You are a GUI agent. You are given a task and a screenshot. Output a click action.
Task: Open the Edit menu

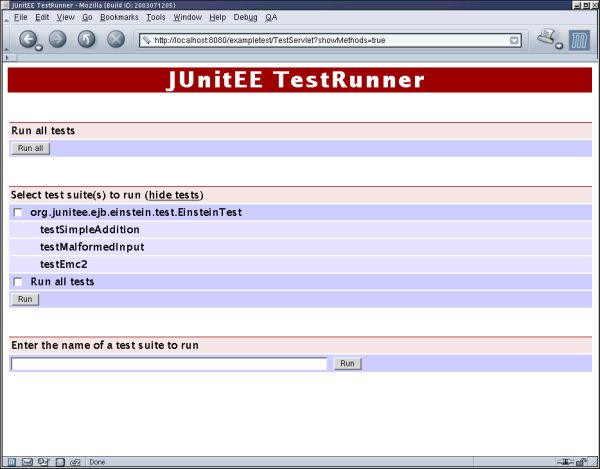pyautogui.click(x=42, y=18)
